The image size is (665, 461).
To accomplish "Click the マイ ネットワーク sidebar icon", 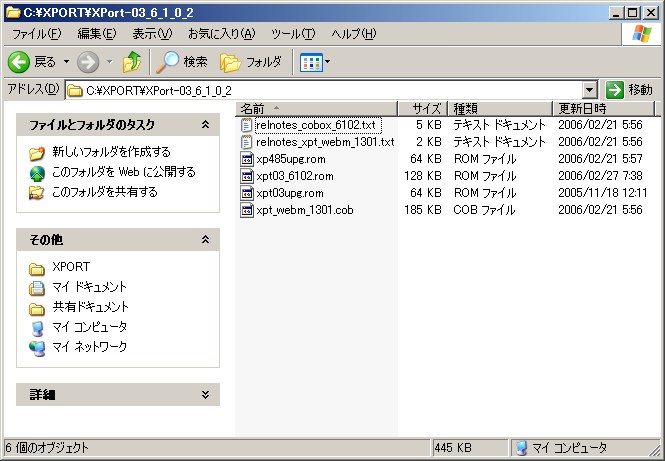I will pos(37,348).
